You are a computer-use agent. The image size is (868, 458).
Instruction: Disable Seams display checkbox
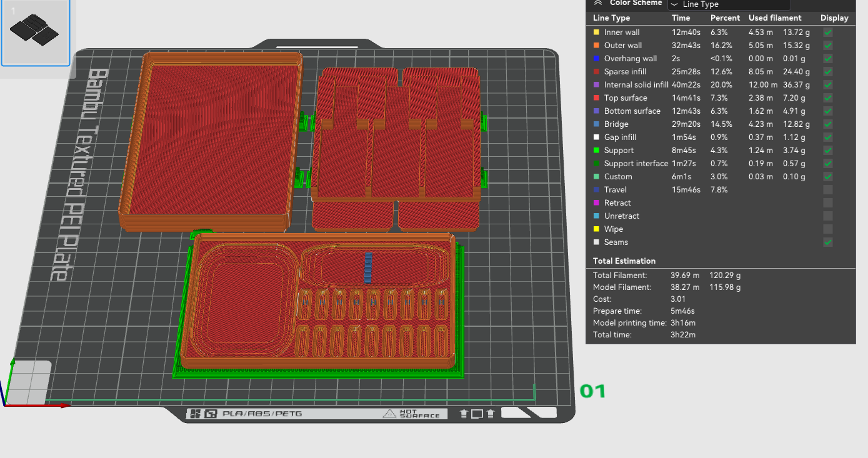click(x=827, y=242)
